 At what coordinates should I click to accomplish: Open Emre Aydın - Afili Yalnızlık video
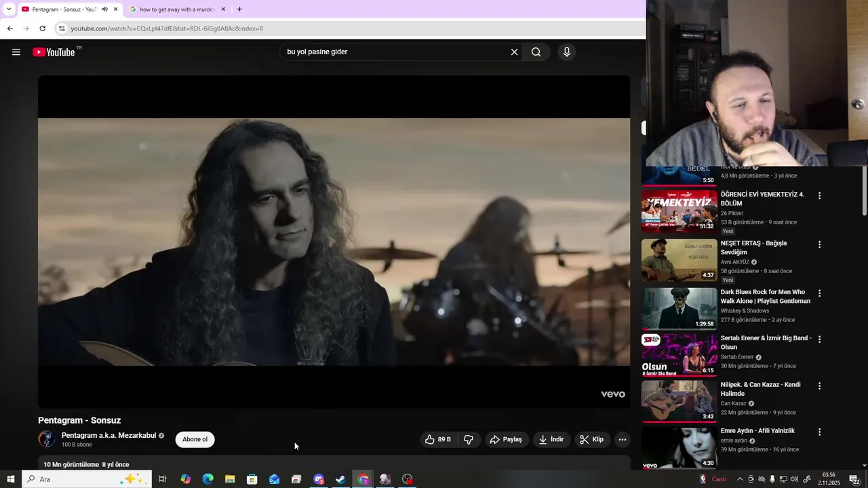coord(757,430)
